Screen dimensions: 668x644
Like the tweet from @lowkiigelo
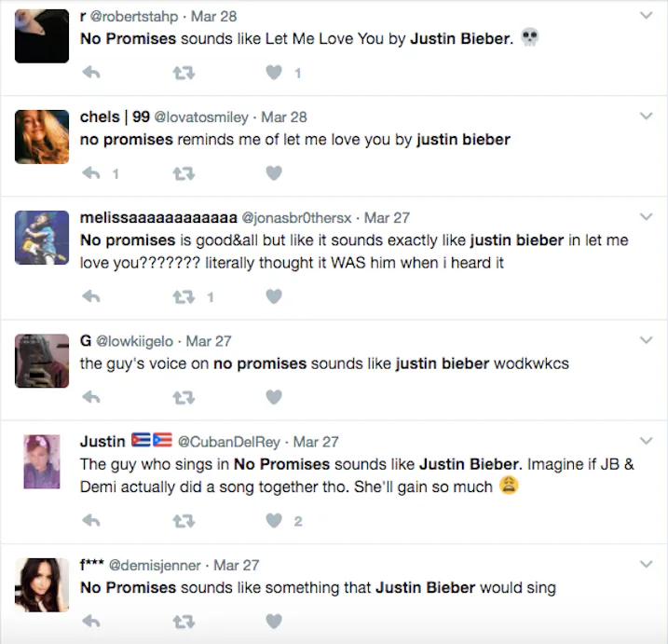(x=274, y=397)
